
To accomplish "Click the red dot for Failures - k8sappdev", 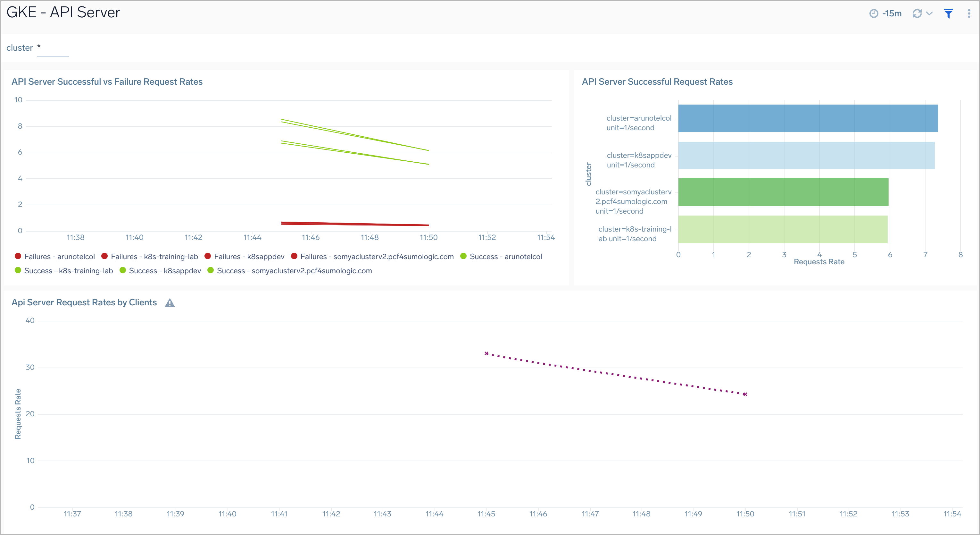I will coord(208,256).
